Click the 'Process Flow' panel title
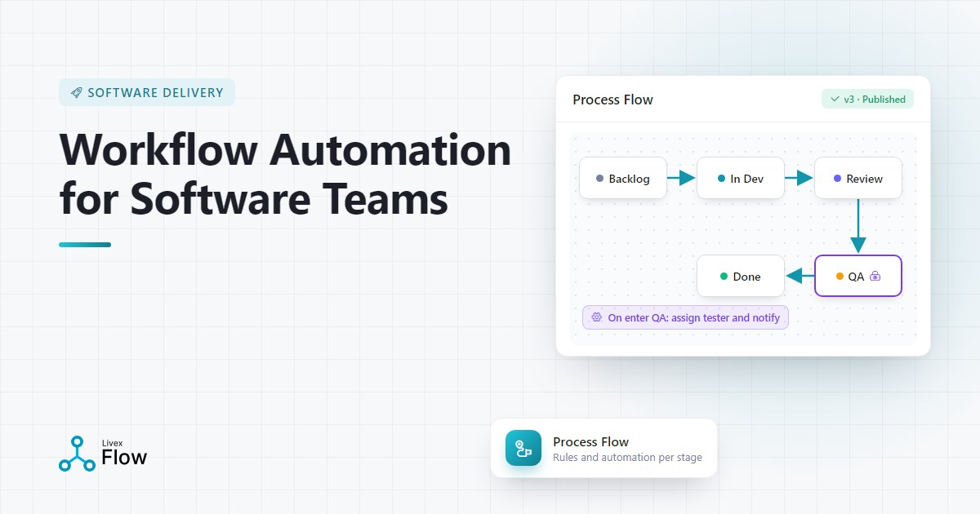 click(x=612, y=100)
